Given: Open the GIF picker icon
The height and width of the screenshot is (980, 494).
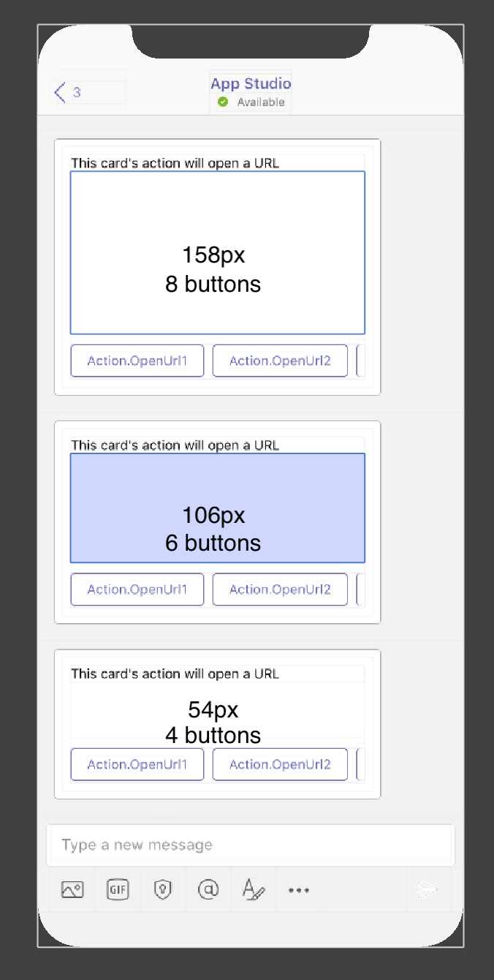Looking at the screenshot, I should (117, 889).
